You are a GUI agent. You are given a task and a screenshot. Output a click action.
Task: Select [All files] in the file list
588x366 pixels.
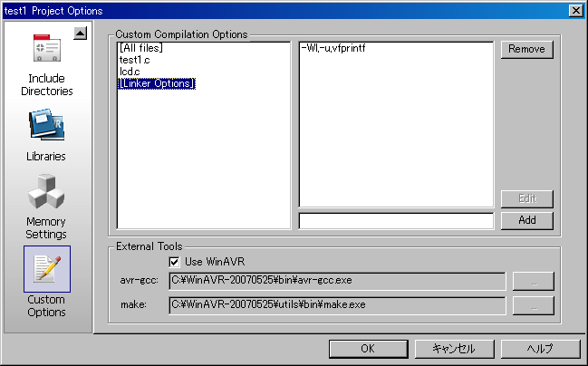pos(140,48)
